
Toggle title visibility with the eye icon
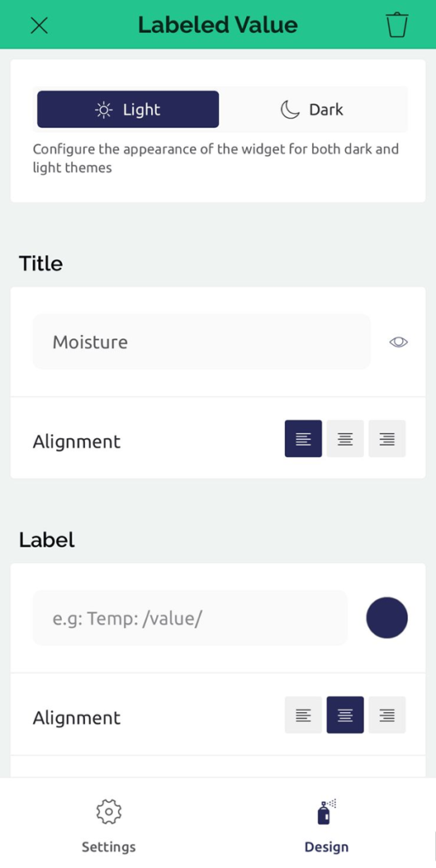(x=399, y=342)
